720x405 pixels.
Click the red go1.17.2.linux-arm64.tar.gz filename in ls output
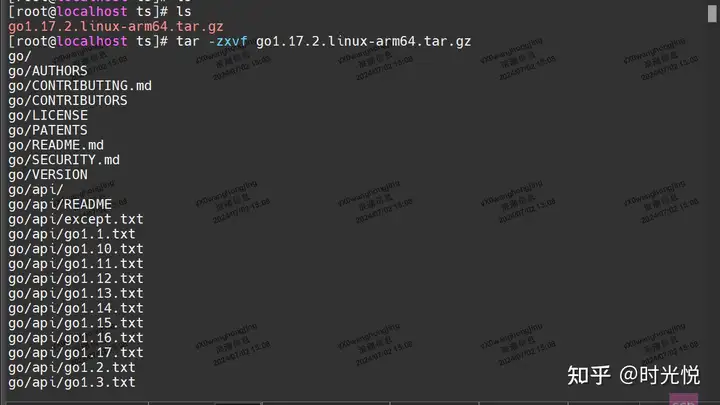[116, 27]
